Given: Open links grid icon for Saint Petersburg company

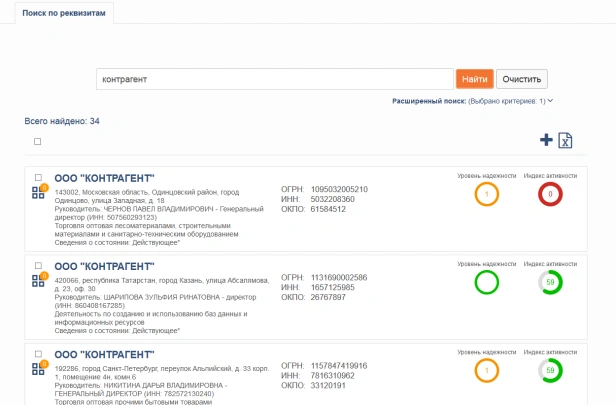Looking at the screenshot, I should pos(38,369).
